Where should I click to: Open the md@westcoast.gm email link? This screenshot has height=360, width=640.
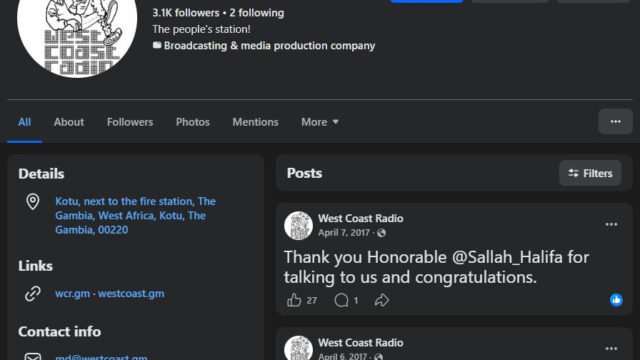[x=101, y=357]
